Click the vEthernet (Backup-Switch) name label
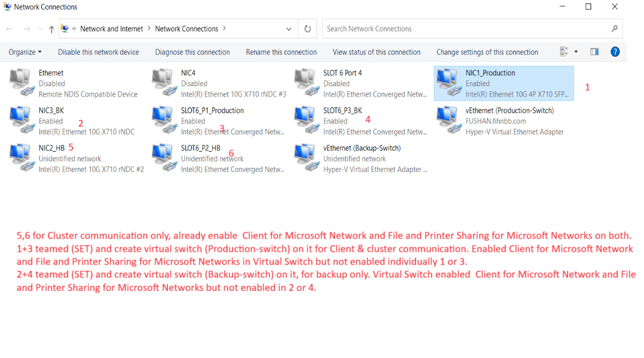 pos(362,148)
